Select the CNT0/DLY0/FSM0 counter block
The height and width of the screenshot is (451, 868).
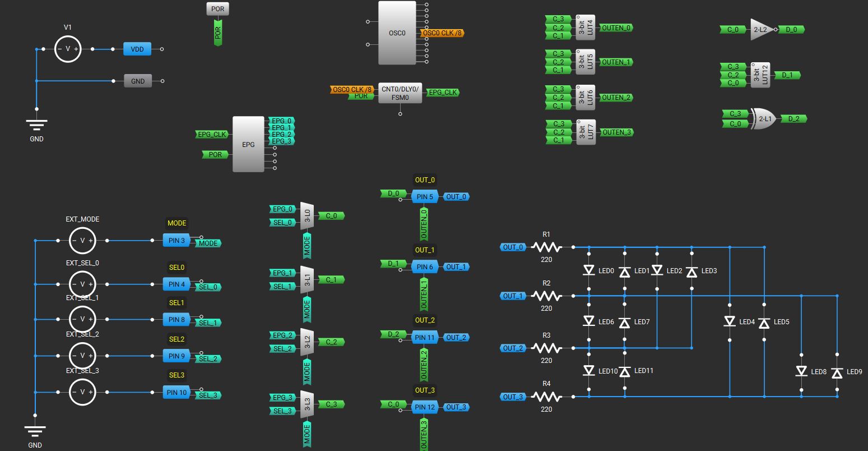point(400,93)
